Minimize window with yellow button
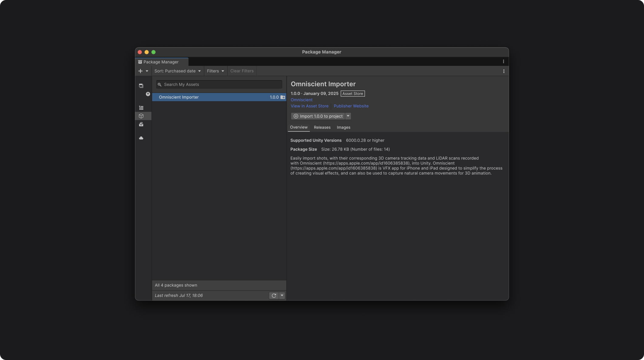Screen dimensions: 644x360 click(147, 52)
